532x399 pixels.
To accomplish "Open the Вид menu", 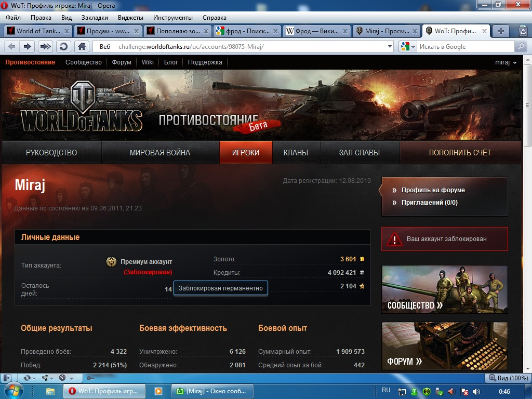I will pos(66,18).
